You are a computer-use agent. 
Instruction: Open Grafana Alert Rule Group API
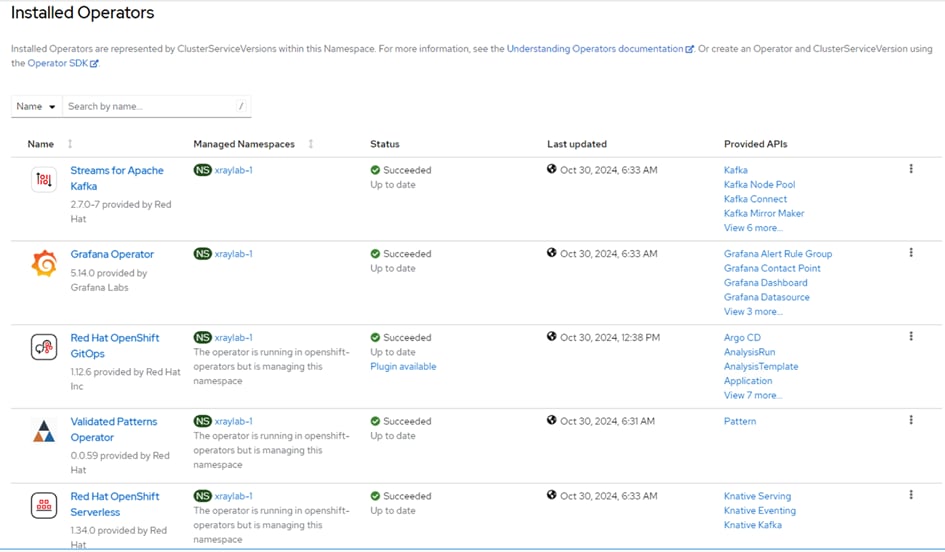tap(777, 254)
